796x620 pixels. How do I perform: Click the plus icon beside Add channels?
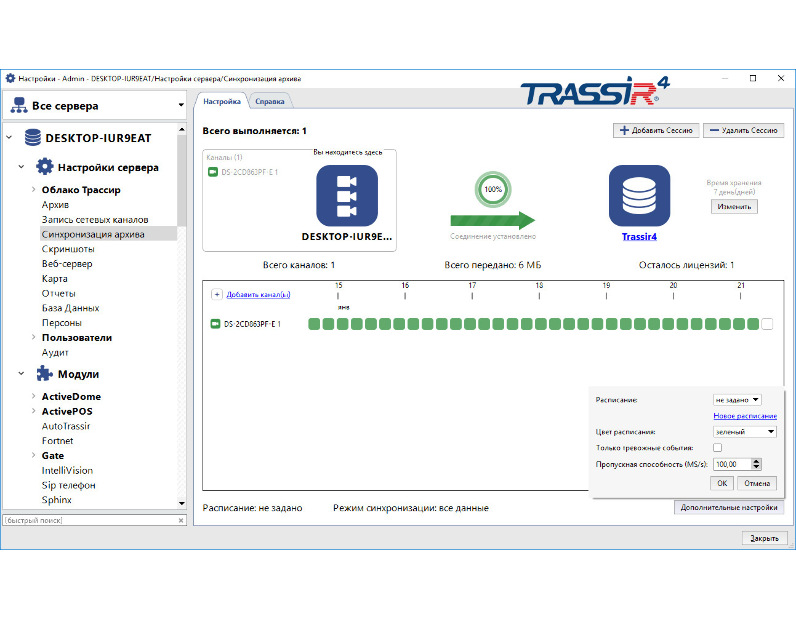217,295
